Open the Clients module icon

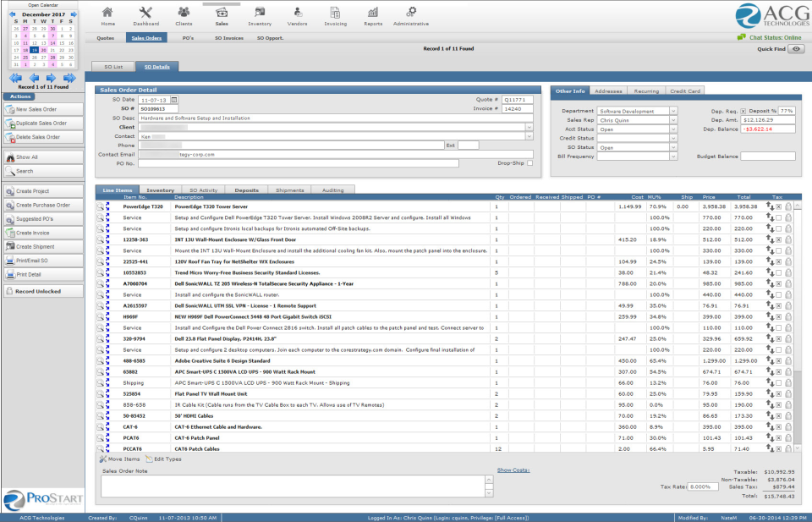tap(184, 13)
